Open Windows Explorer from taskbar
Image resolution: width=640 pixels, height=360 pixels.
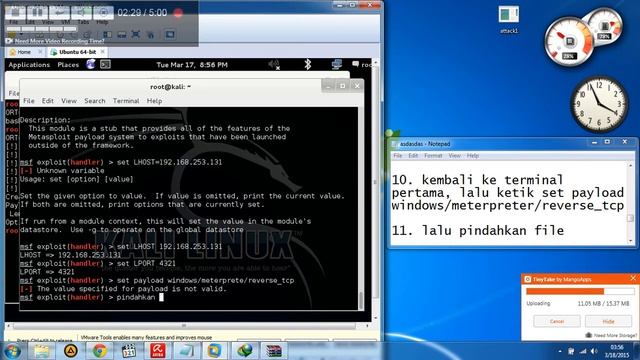tap(42, 351)
